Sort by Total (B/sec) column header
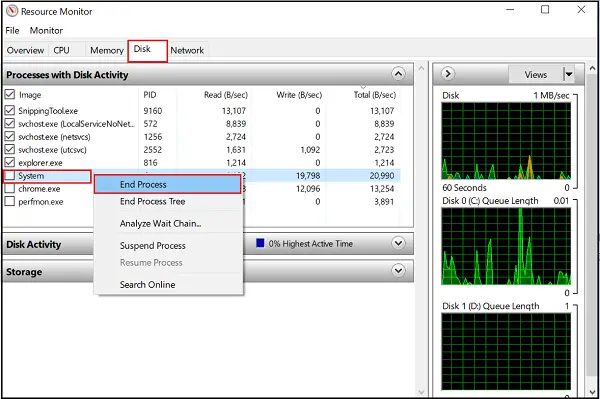The height and width of the screenshot is (399, 600). [374, 95]
